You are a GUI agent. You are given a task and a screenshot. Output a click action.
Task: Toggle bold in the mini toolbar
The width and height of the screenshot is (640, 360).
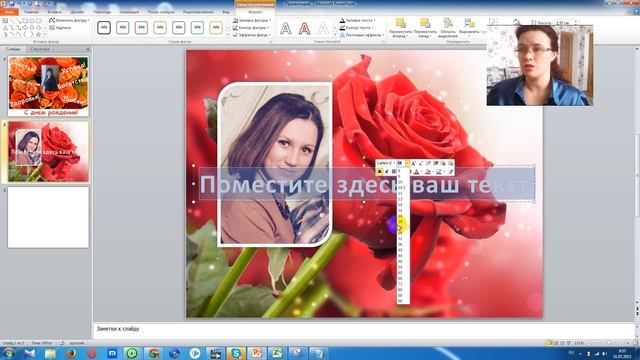tap(380, 172)
